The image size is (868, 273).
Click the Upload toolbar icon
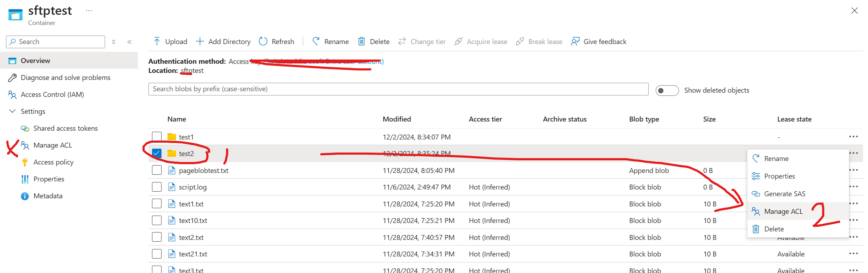click(x=157, y=42)
